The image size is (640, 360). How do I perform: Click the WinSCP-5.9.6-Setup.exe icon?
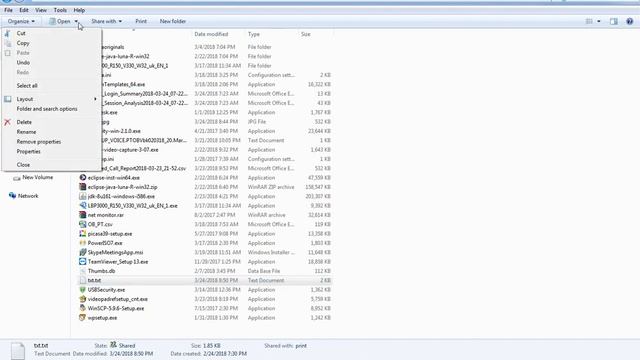tap(82, 308)
